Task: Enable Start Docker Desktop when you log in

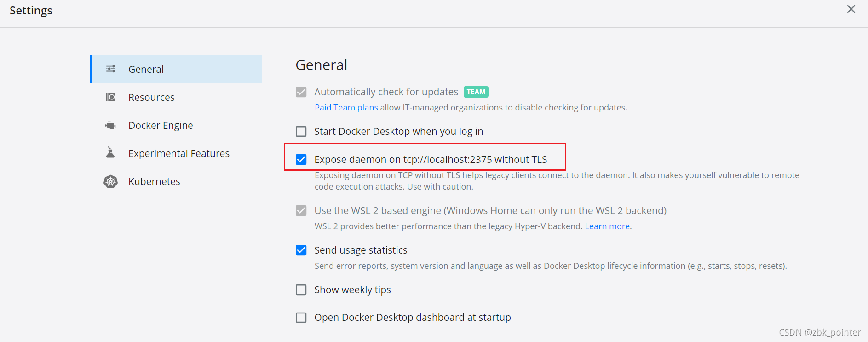Action: click(x=301, y=132)
